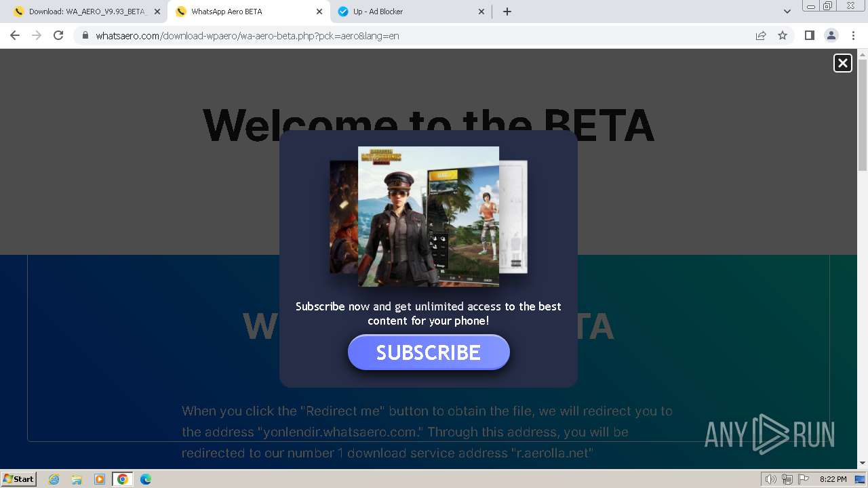Open the media player taskbar icon

[100, 479]
